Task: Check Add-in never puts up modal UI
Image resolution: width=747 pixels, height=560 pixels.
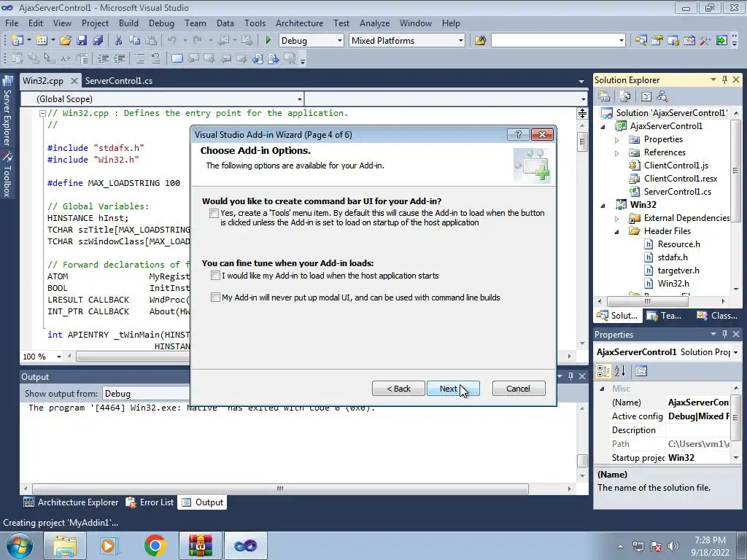Action: click(x=215, y=297)
